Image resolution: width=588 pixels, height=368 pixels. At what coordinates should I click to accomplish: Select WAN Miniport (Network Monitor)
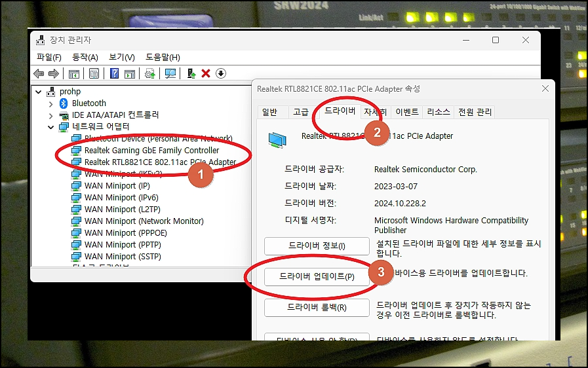[x=144, y=221]
